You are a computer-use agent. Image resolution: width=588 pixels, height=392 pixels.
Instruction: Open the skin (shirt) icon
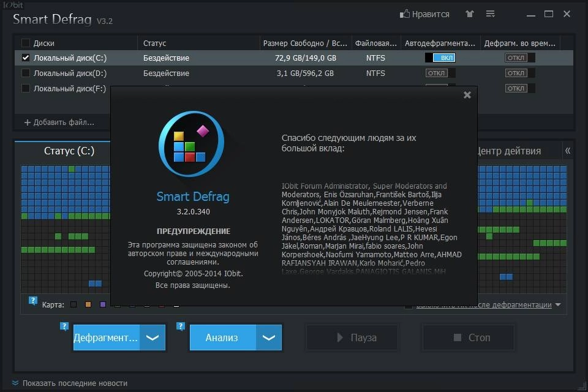pyautogui.click(x=470, y=14)
